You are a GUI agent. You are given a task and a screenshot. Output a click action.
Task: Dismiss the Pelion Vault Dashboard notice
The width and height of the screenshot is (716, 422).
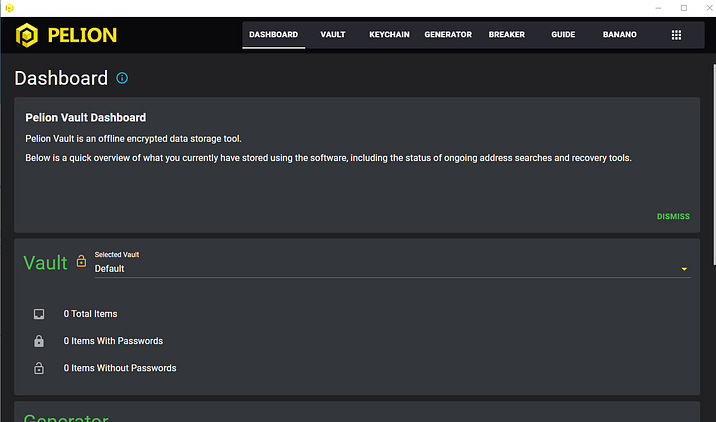tap(673, 216)
